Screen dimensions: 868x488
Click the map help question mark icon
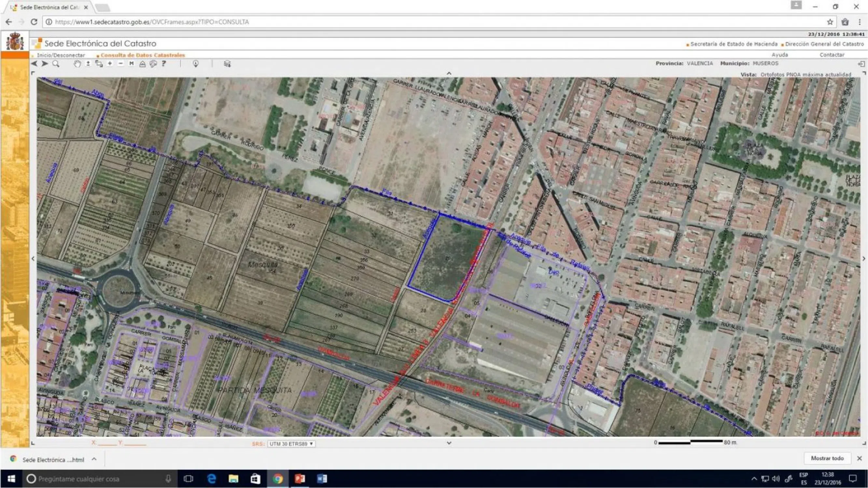click(164, 63)
